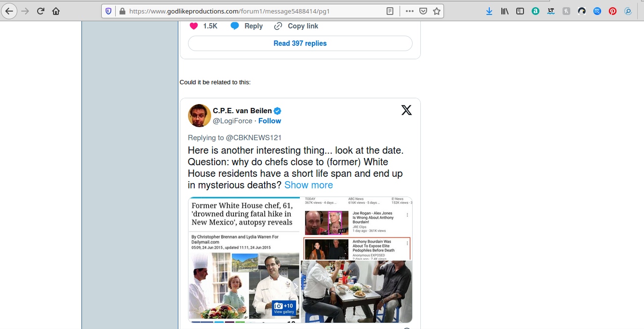Go forward to the next page
This screenshot has height=329, width=644.
pyautogui.click(x=25, y=11)
